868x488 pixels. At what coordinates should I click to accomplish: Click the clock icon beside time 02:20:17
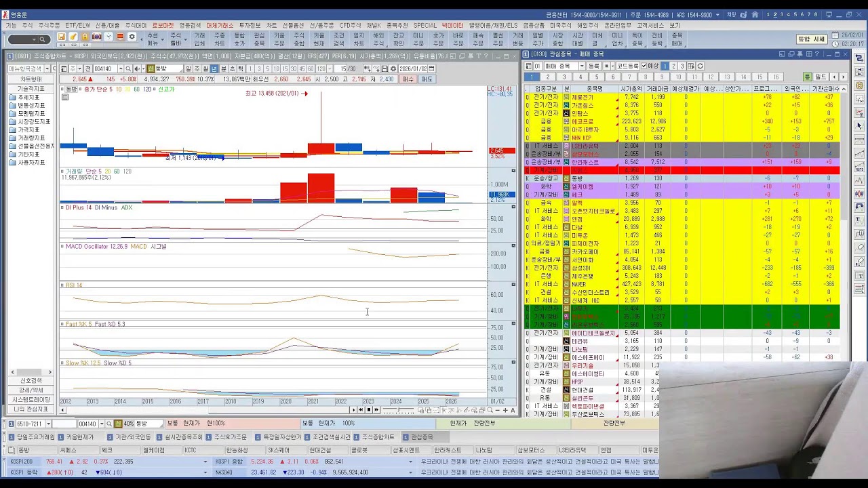835,43
